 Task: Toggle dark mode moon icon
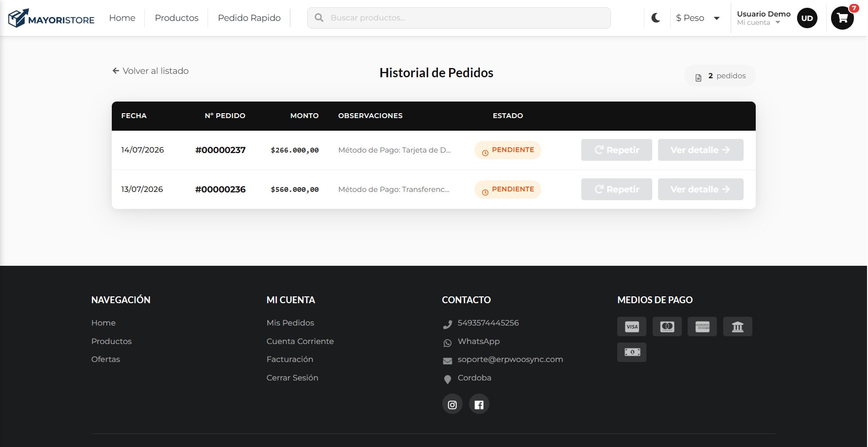coord(656,18)
